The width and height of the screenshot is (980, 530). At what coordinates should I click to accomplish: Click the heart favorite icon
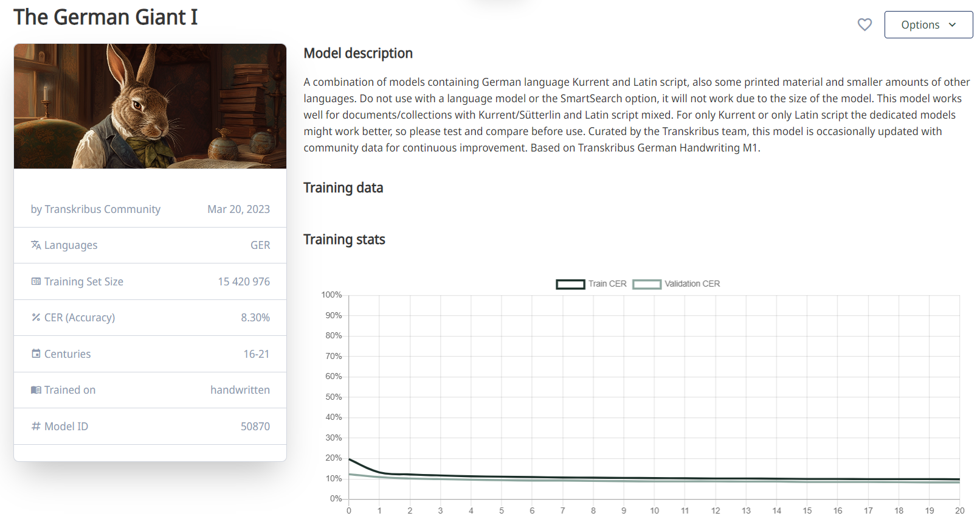click(x=864, y=25)
